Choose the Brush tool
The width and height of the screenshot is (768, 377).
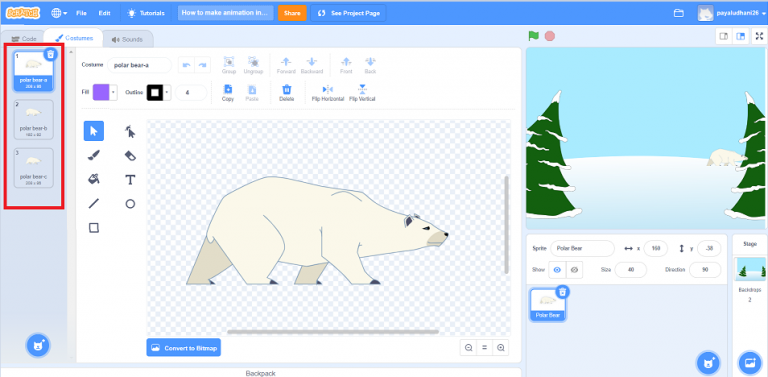tap(94, 155)
